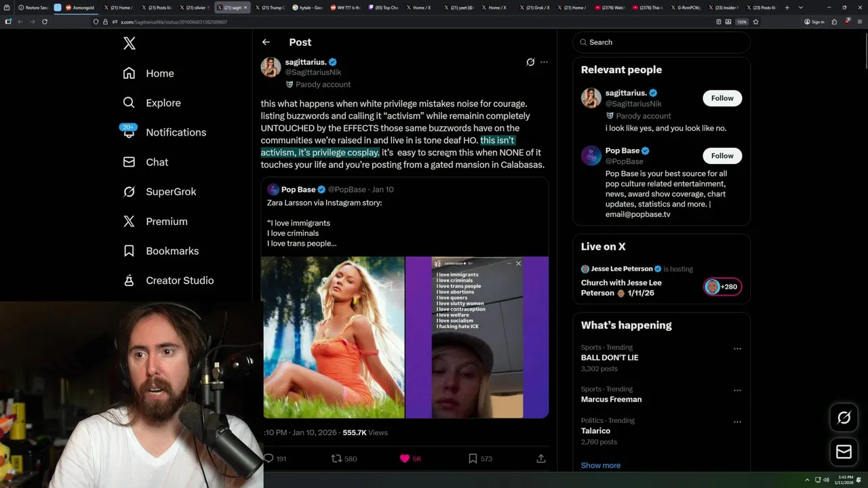
Task: Click the +280 listeners badge
Action: 722,287
